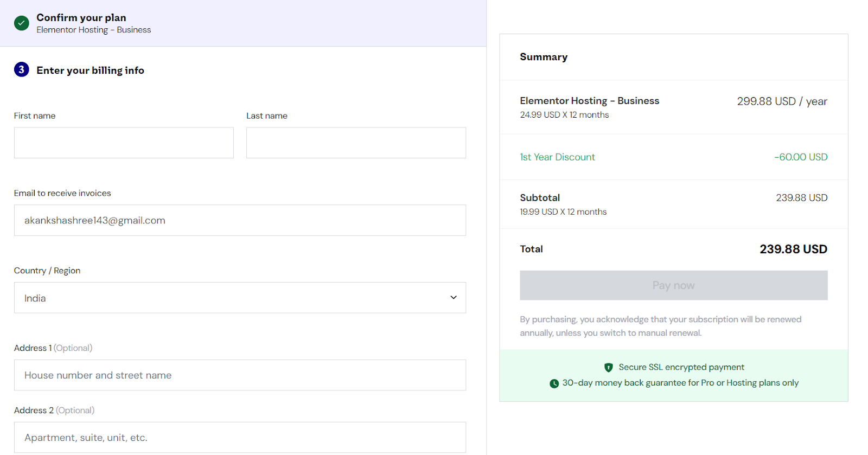
Task: Click the 30-day guarantee clock icon
Action: [554, 383]
